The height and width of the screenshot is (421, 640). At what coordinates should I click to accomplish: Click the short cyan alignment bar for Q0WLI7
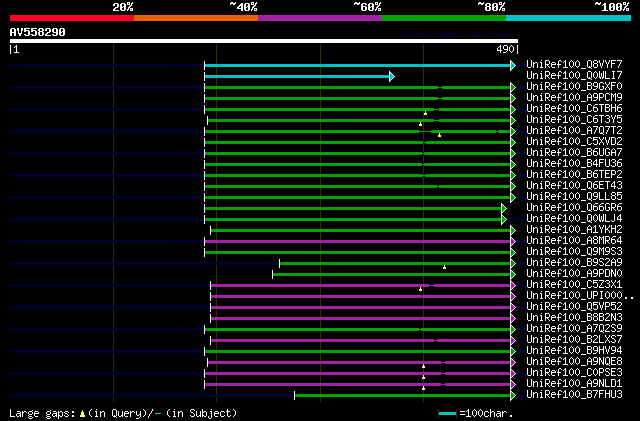click(300, 76)
